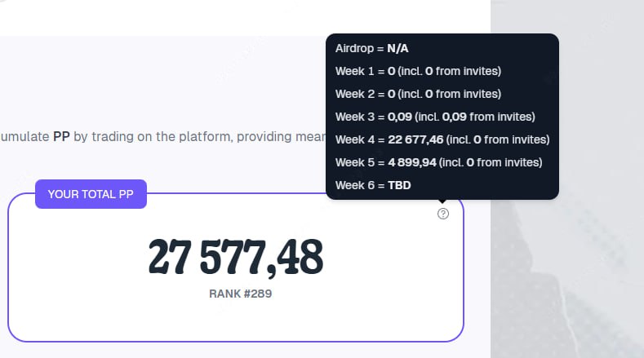Select the Airdrop = N/A tooltip line

(x=371, y=48)
